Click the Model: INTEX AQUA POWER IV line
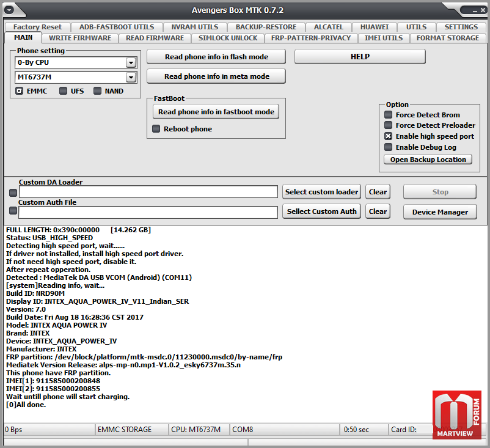This screenshot has width=490, height=448. tap(57, 325)
